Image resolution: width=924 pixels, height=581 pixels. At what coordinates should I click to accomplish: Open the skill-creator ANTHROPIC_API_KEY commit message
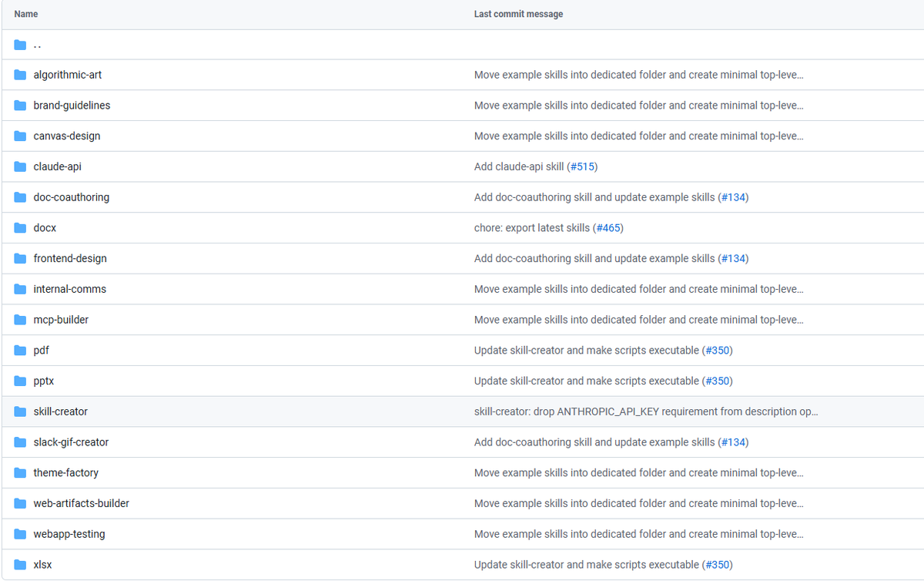click(x=646, y=411)
